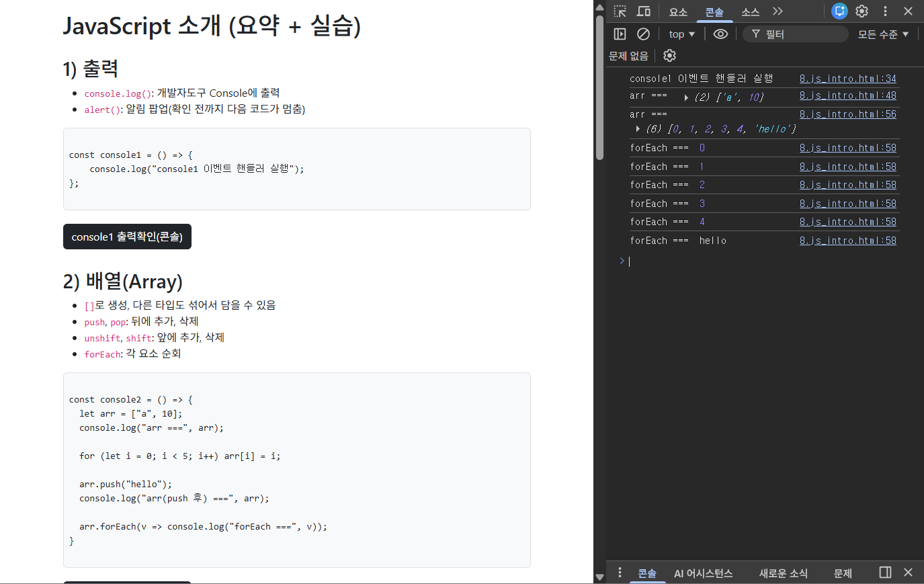The height and width of the screenshot is (584, 924).
Task: Click the 2) 배열(Array) heading
Action: click(x=123, y=282)
